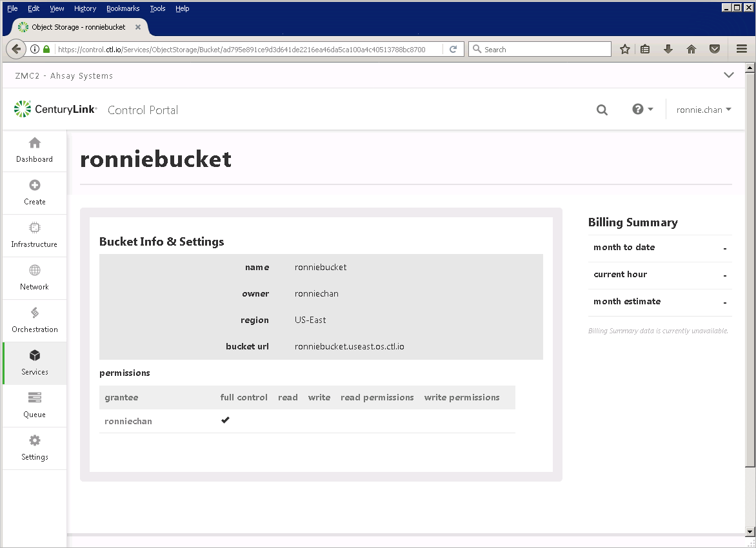Open the Orchestration icon in sidebar
The image size is (756, 548).
pyautogui.click(x=34, y=312)
